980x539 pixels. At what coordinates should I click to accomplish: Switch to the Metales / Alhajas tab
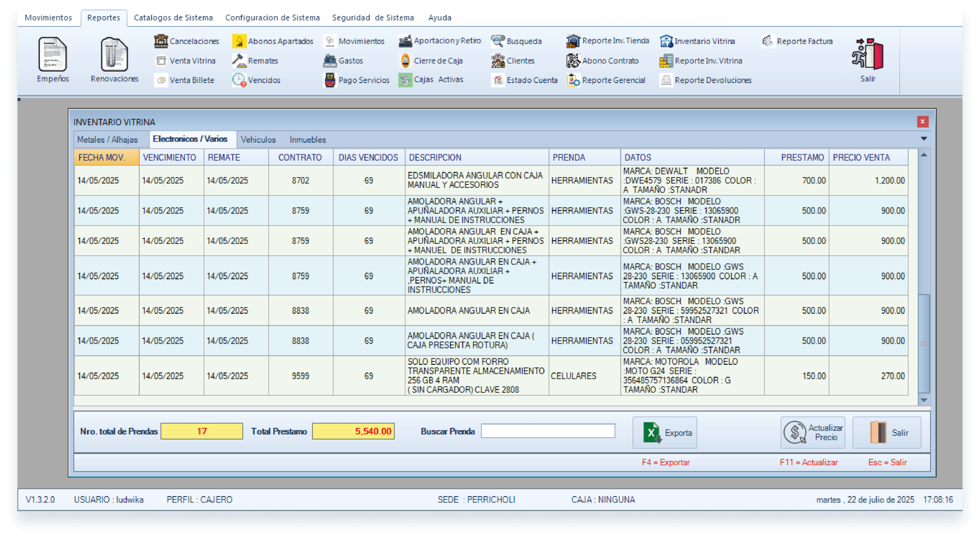pyautogui.click(x=107, y=140)
